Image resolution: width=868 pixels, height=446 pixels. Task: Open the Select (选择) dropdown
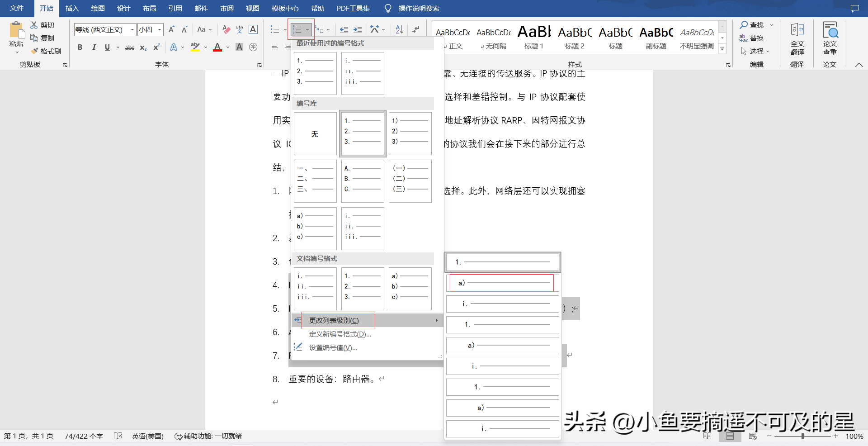(755, 51)
